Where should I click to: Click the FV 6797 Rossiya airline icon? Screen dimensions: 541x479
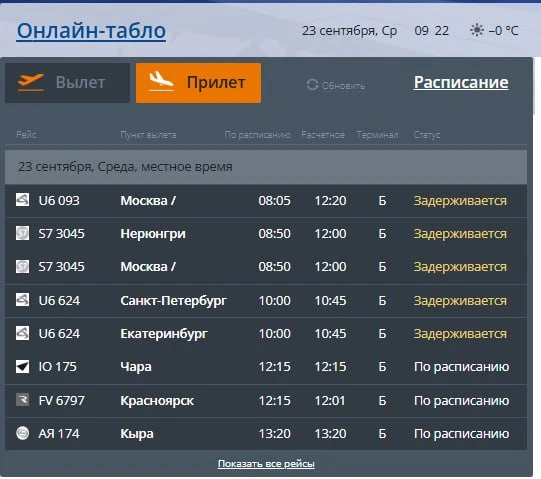pos(22,400)
